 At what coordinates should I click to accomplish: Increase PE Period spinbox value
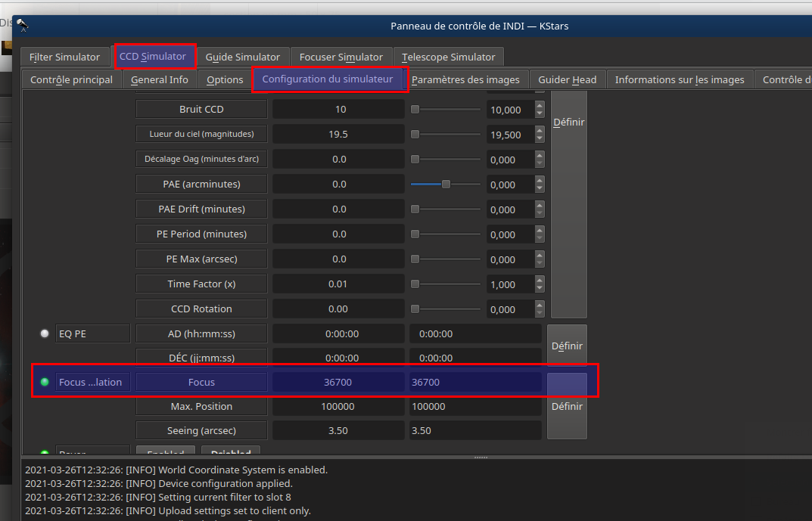click(x=540, y=230)
